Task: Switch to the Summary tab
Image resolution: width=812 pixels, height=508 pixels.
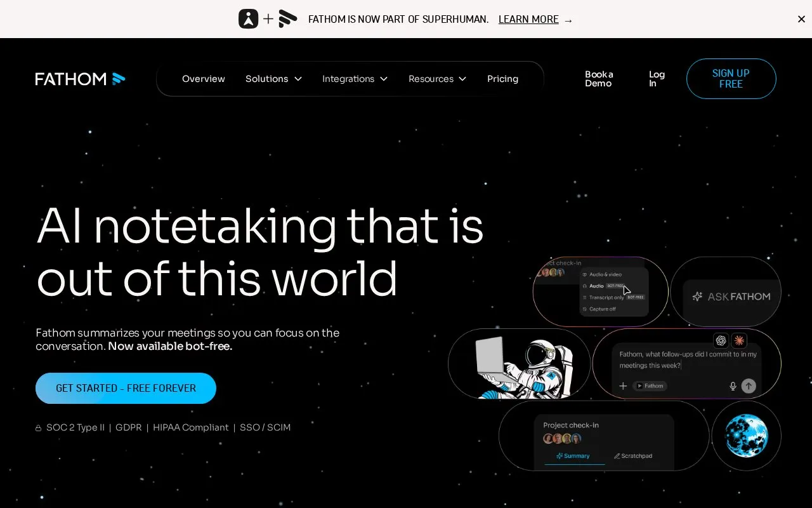Action: pyautogui.click(x=573, y=456)
